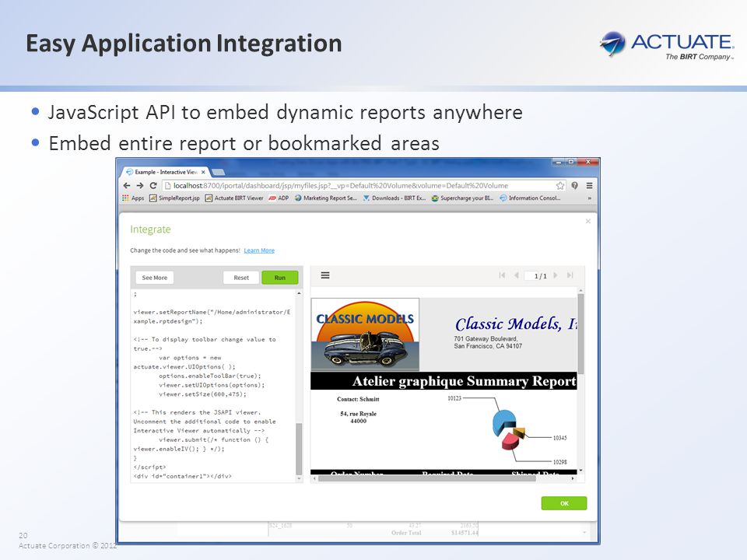This screenshot has height=560, width=747.
Task: Maximize the Chrome browser window
Action: click(x=570, y=163)
